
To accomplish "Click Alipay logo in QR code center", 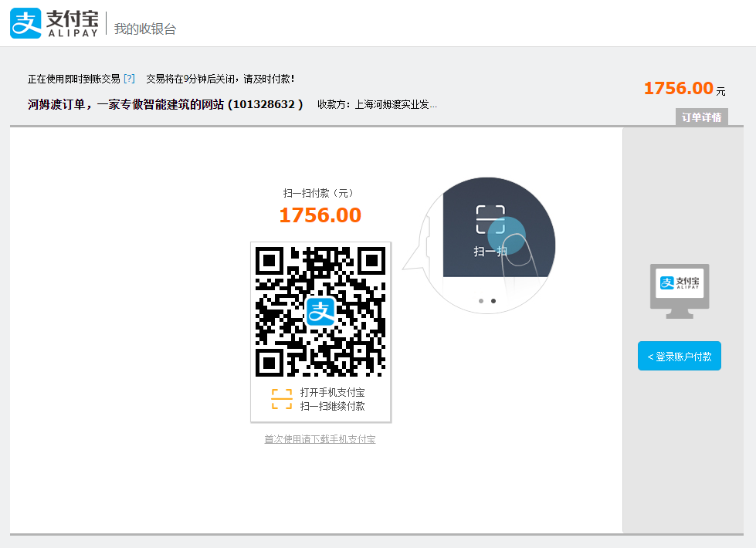I will coord(320,312).
